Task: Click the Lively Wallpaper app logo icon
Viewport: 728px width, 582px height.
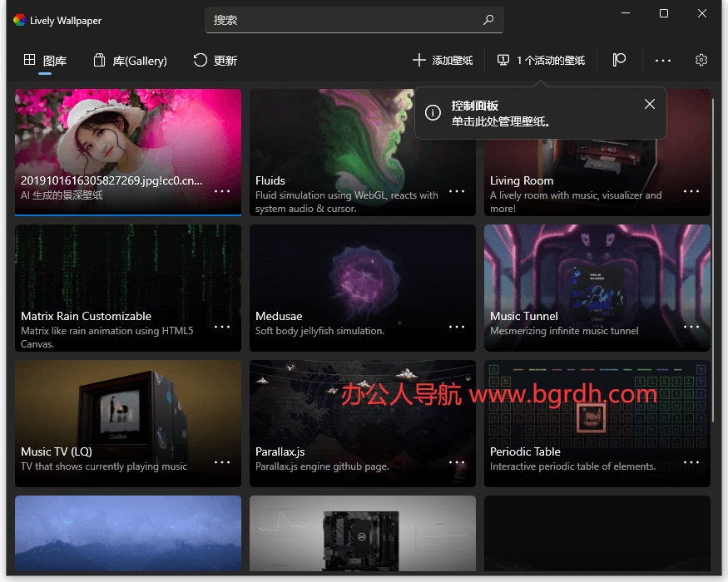Action: (19, 20)
